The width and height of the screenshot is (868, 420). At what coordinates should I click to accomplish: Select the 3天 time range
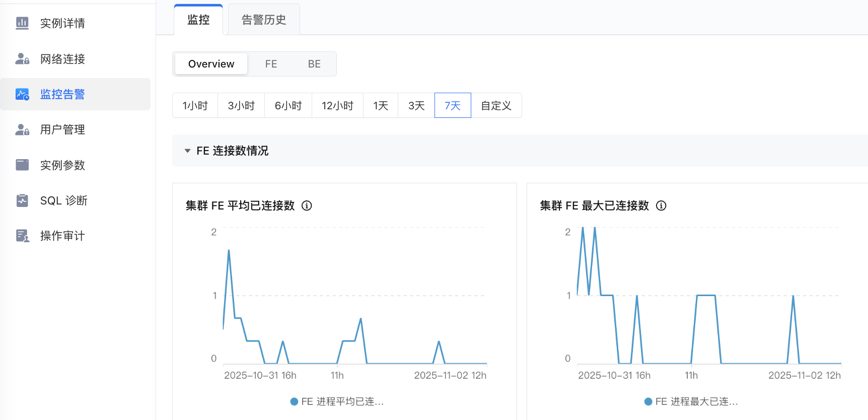pos(416,106)
